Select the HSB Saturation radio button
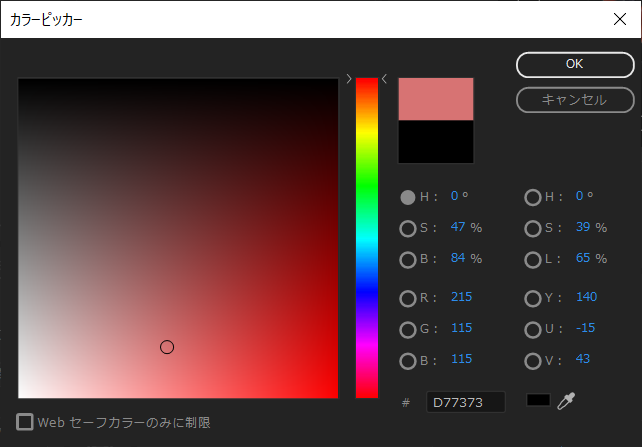 click(x=408, y=228)
